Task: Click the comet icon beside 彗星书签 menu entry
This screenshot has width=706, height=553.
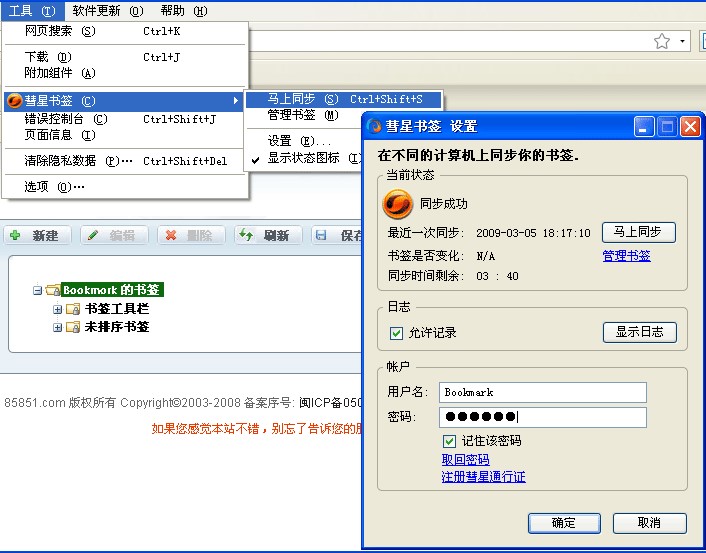Action: [x=15, y=100]
